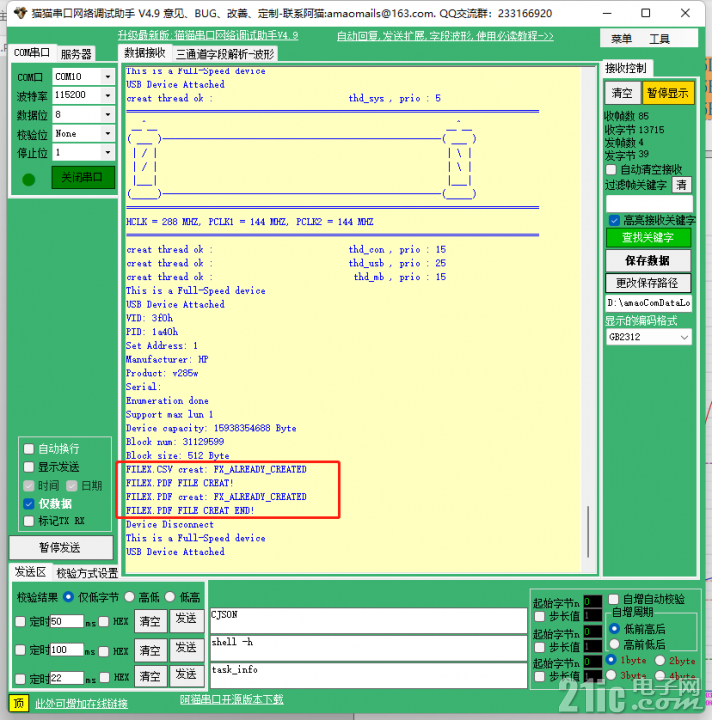The height and width of the screenshot is (720, 712).
Task: Click the send field containing CJSON
Action: pyautogui.click(x=369, y=620)
